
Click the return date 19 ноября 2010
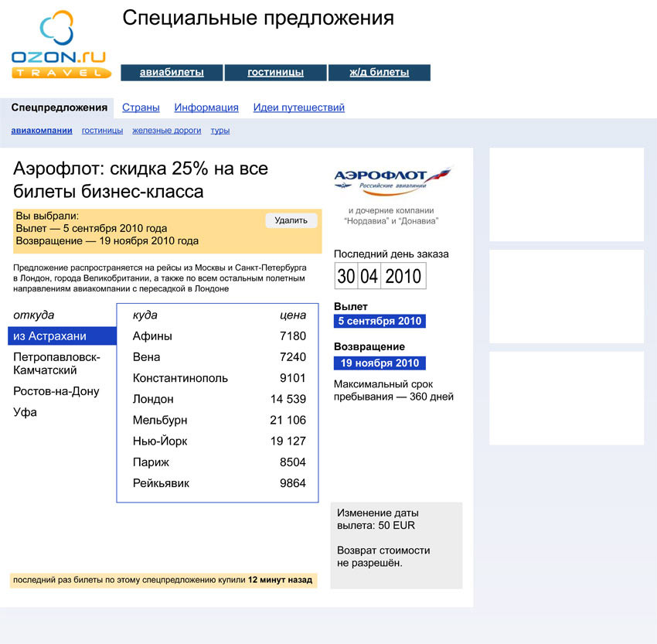(380, 363)
